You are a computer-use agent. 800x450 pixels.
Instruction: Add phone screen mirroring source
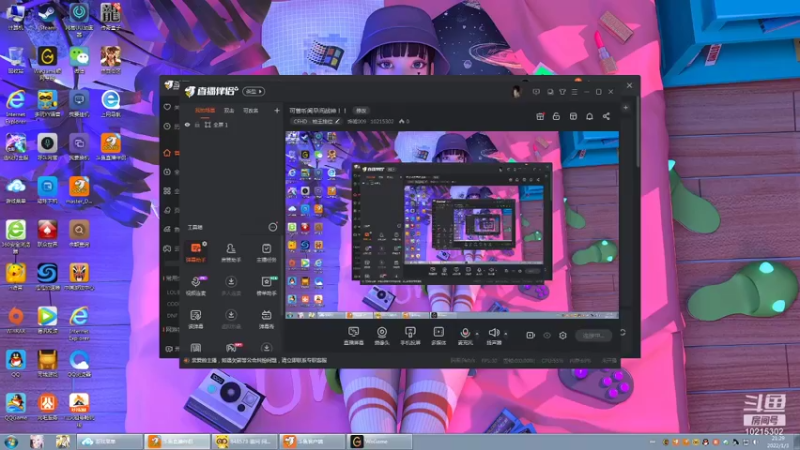point(410,336)
